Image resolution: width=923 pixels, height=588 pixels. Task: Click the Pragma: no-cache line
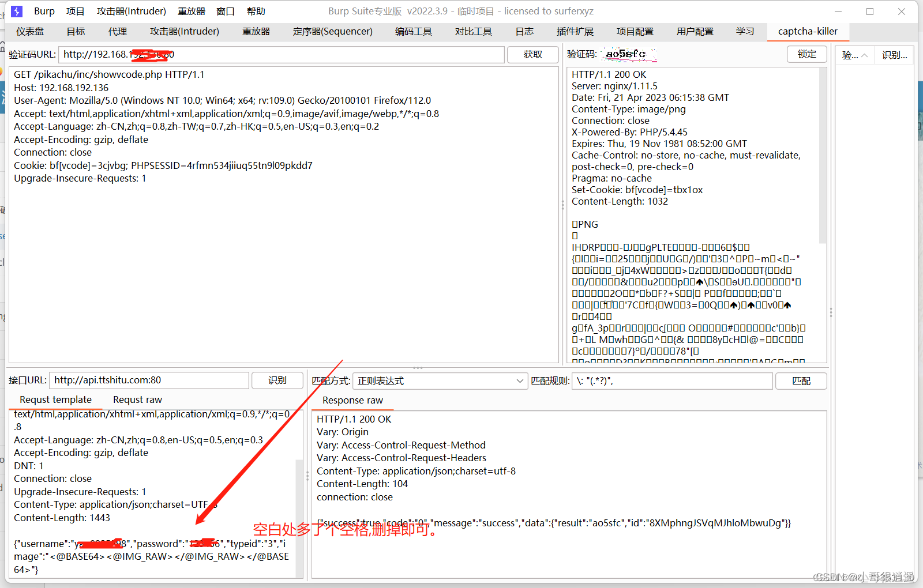click(x=611, y=178)
